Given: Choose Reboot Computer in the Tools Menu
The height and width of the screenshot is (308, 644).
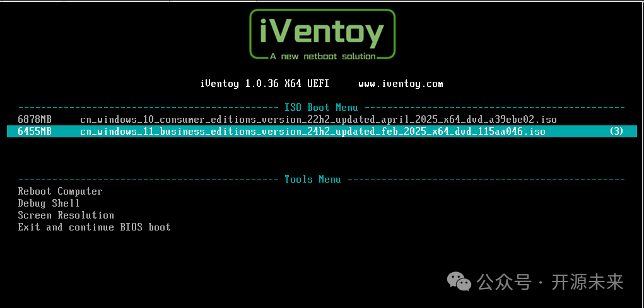Looking at the screenshot, I should pyautogui.click(x=60, y=191).
